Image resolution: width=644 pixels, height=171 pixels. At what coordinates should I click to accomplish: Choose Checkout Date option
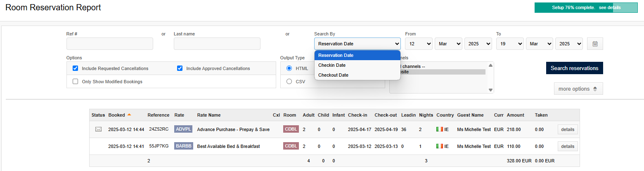coord(358,75)
